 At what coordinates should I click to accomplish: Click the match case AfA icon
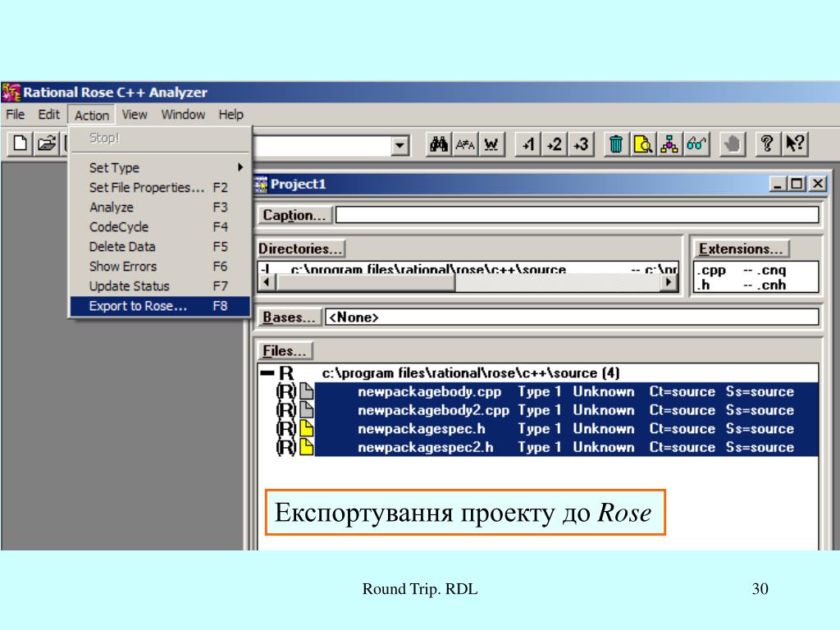point(465,144)
